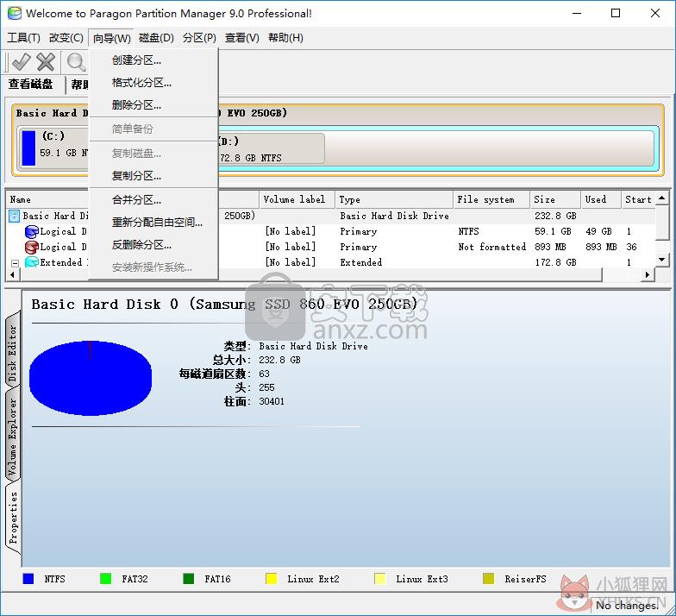676x616 pixels.
Task: Open the 磁盘(D) menu
Action: (156, 38)
